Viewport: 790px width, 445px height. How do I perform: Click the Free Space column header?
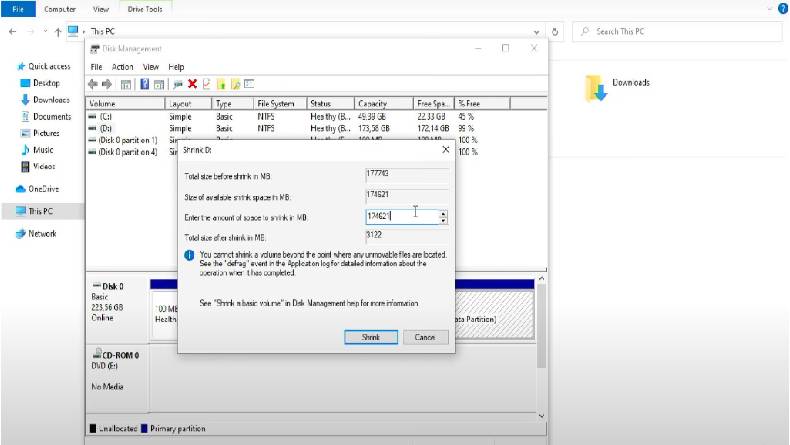433,103
